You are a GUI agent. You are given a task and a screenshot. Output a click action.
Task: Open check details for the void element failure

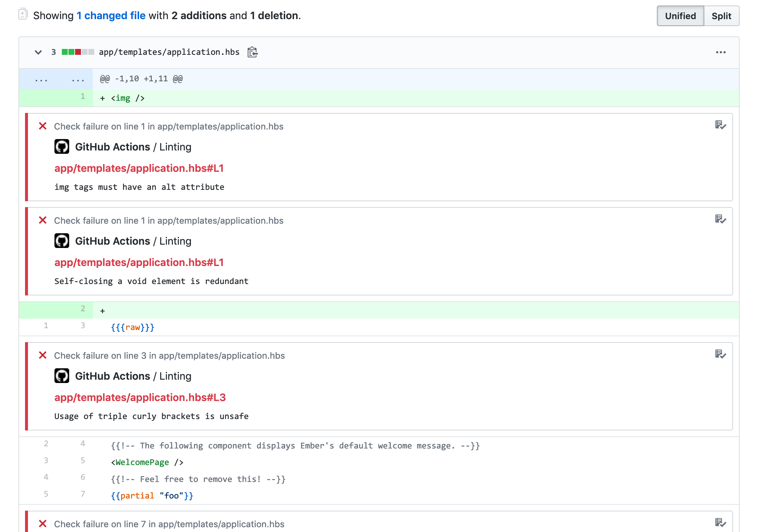(x=720, y=219)
